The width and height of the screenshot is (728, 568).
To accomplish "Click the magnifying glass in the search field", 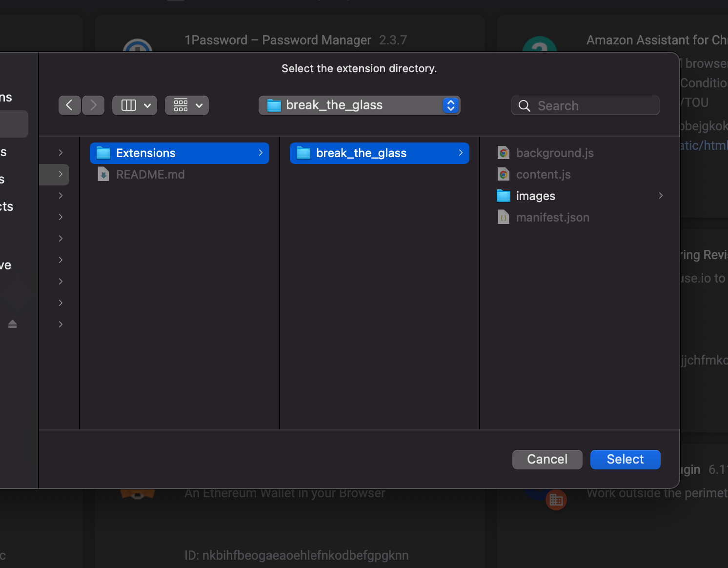I will 524,105.
